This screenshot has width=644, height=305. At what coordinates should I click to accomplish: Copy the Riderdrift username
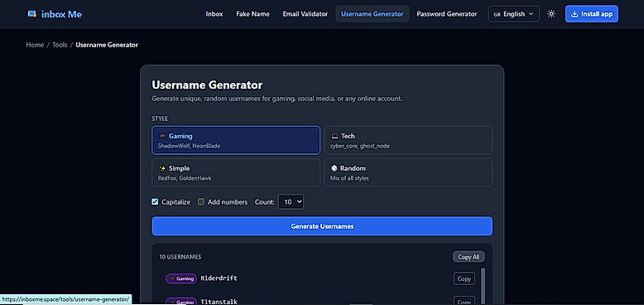click(x=464, y=278)
